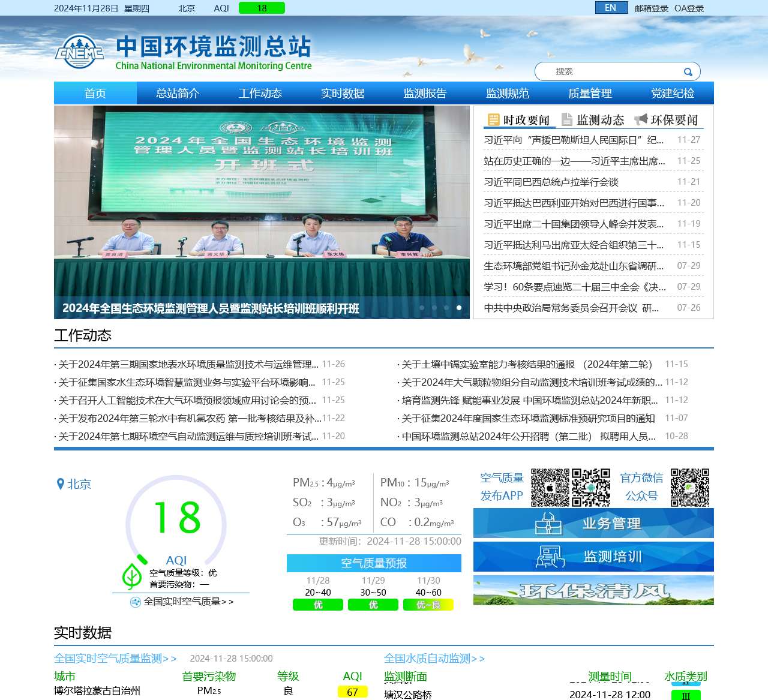768x700 pixels.
Task: Switch to the 监测动态 news tab
Action: [x=600, y=120]
